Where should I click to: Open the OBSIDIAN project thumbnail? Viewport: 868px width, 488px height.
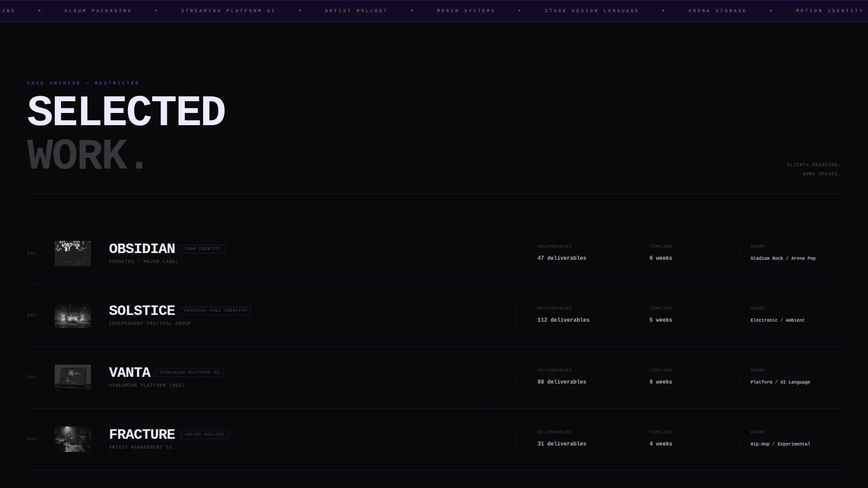pos(73,253)
